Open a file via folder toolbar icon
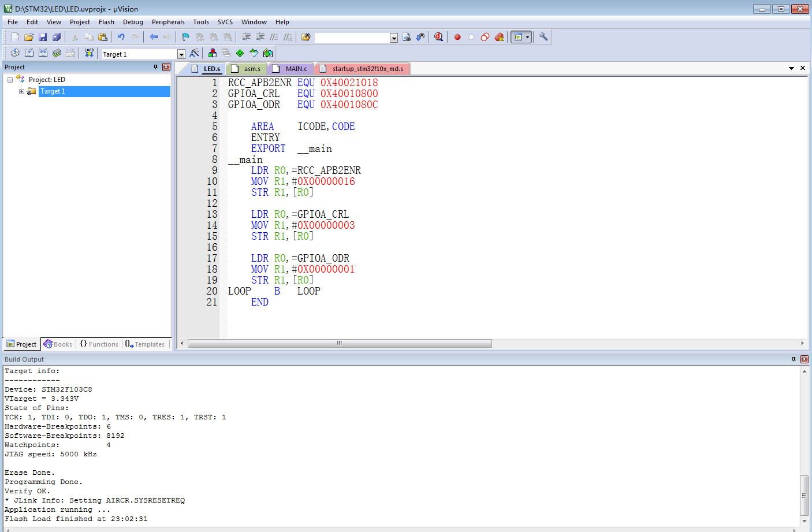Viewport: 812px width, 532px height. tap(29, 37)
